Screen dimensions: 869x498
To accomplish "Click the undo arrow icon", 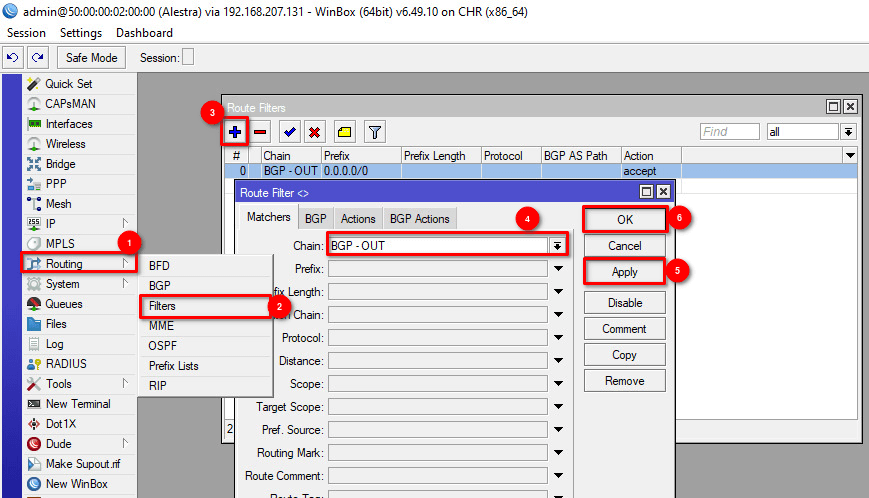I will pyautogui.click(x=13, y=57).
